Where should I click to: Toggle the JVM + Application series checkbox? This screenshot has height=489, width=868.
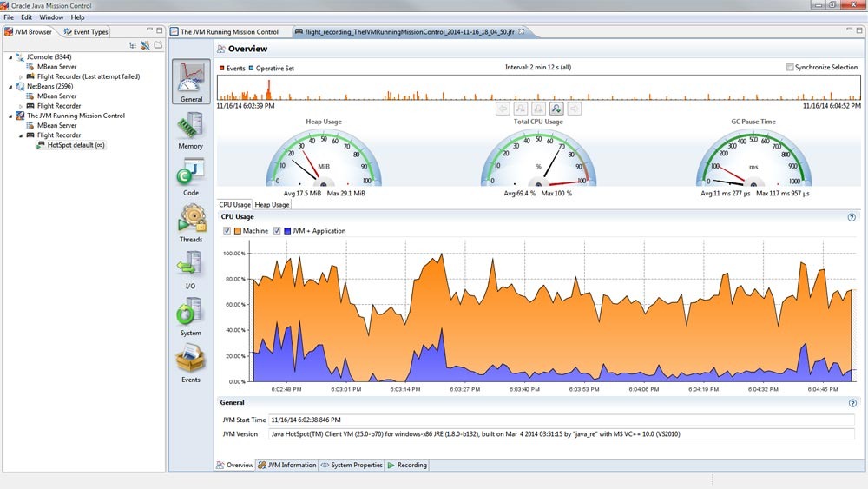pyautogui.click(x=277, y=230)
